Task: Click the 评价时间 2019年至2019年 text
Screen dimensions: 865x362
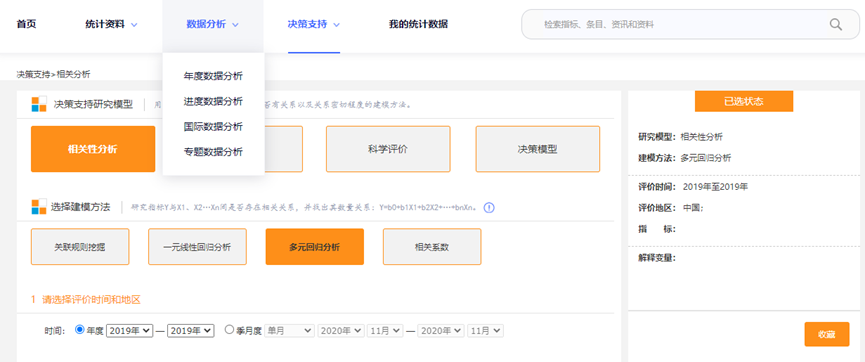Action: tap(693, 187)
